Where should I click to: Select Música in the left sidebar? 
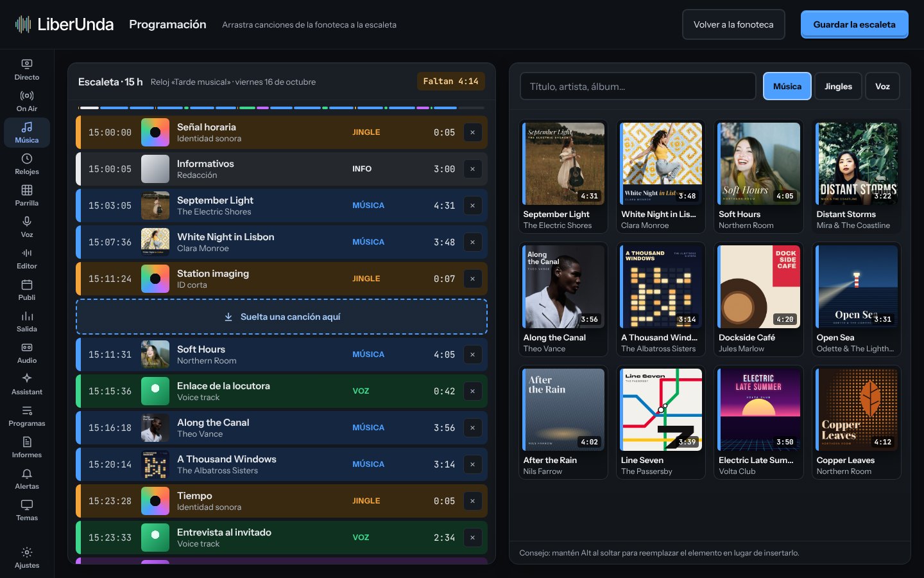[27, 132]
